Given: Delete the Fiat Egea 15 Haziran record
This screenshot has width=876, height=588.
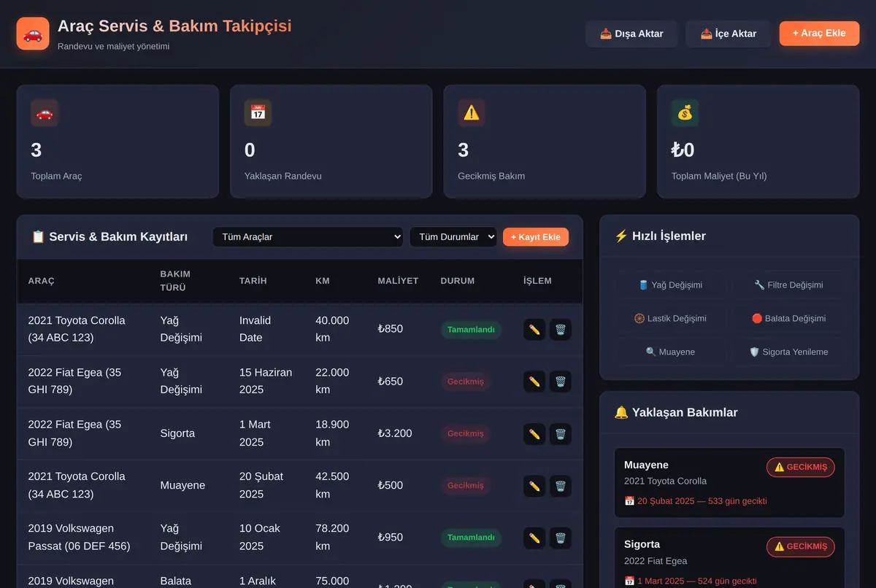Looking at the screenshot, I should 561,382.
